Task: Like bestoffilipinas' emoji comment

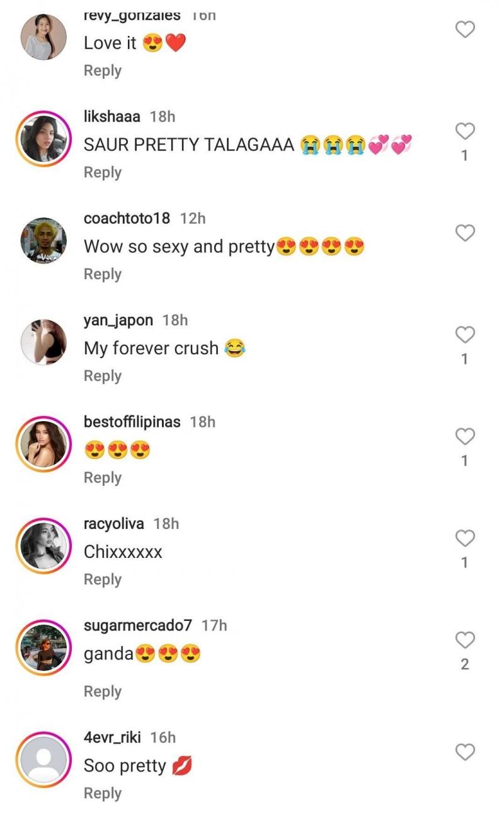Action: click(465, 436)
